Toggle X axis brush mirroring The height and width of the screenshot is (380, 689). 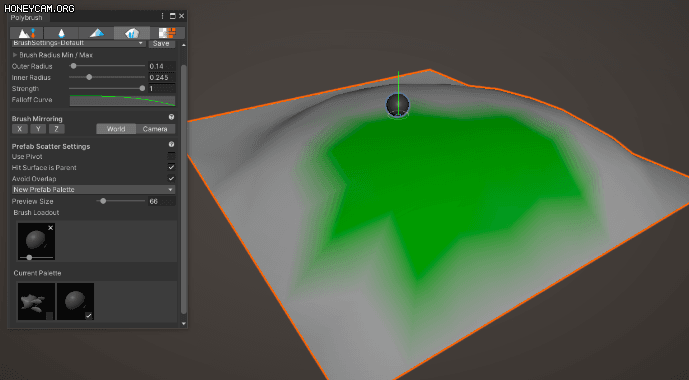point(19,129)
